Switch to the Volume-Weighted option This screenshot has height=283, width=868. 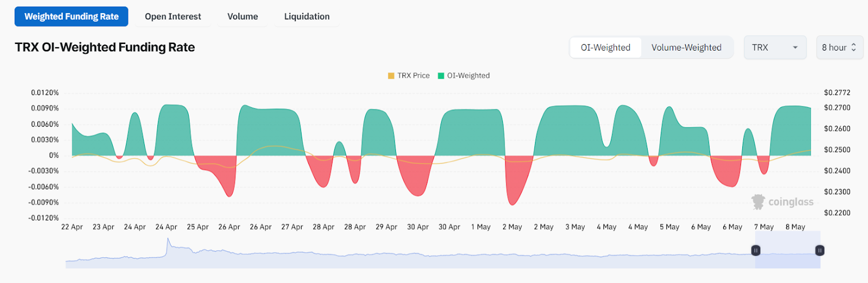click(686, 47)
